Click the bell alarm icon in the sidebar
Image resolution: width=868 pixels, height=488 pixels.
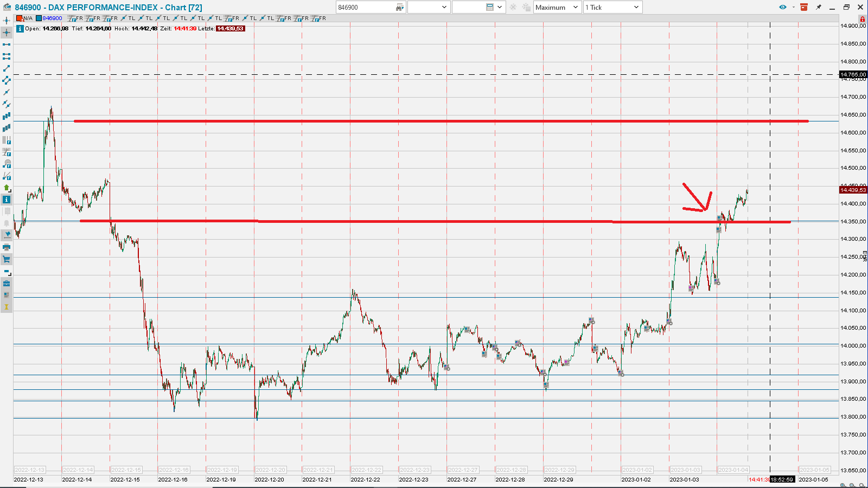[x=6, y=223]
